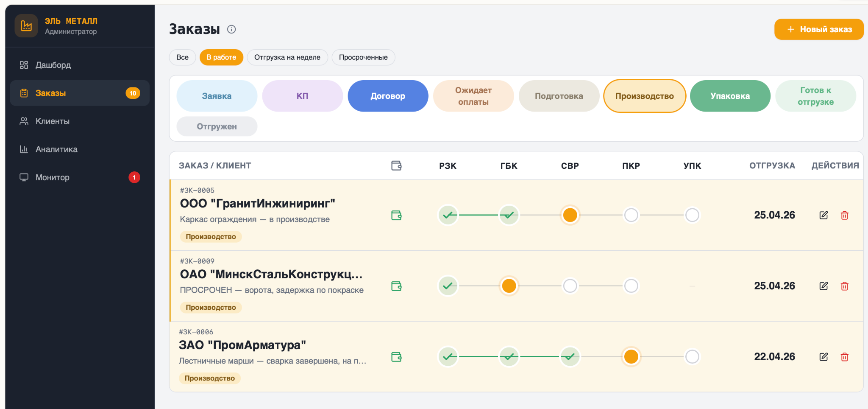Filter by Заявка stage
This screenshot has width=868, height=409.
click(217, 96)
